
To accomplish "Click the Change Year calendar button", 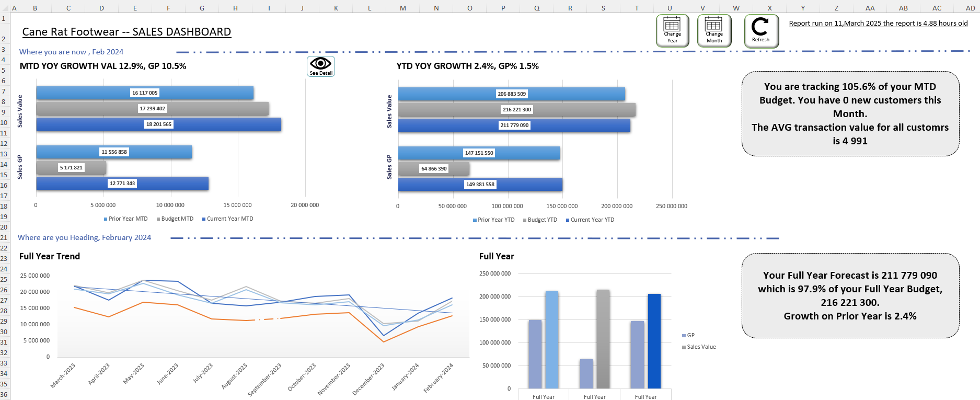I will pyautogui.click(x=672, y=31).
